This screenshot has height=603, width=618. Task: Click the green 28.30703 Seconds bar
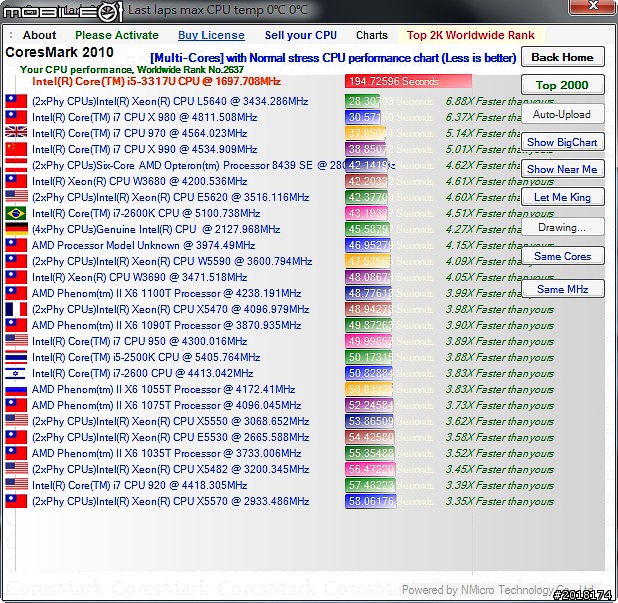(x=362, y=101)
